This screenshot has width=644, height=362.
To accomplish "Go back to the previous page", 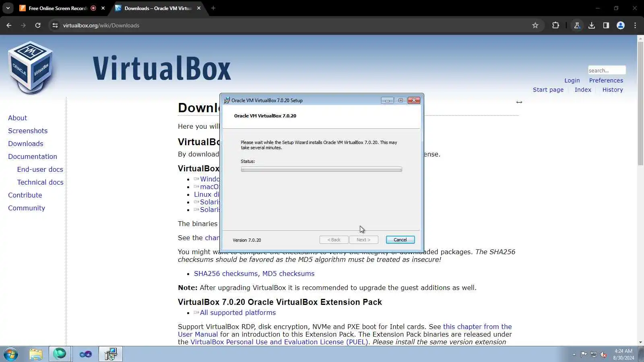I will [9, 25].
